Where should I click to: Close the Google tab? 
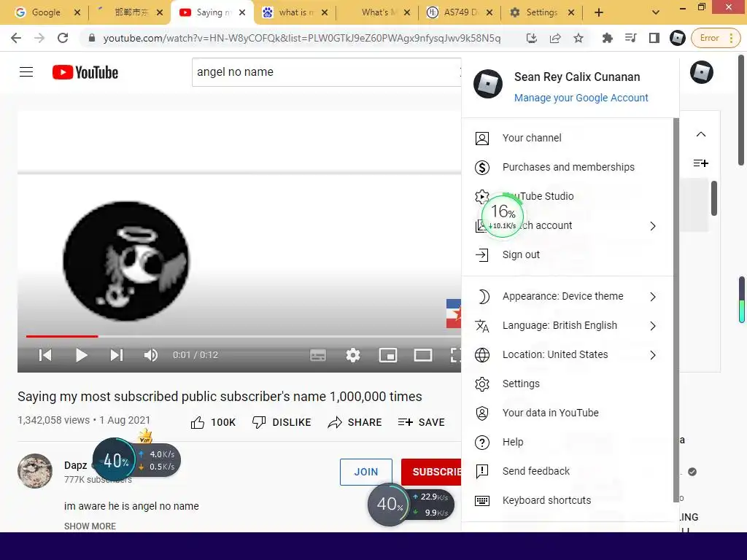(x=77, y=12)
